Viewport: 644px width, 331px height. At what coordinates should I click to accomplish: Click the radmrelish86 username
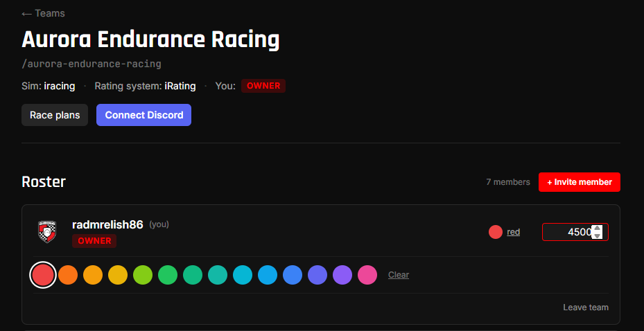click(107, 225)
